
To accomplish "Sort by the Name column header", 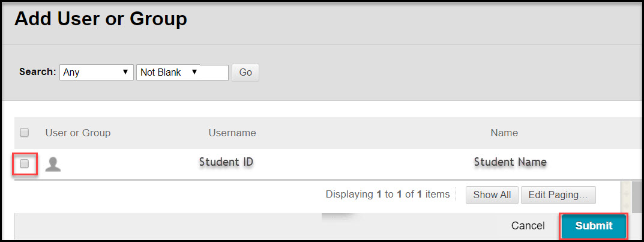I will [x=504, y=133].
